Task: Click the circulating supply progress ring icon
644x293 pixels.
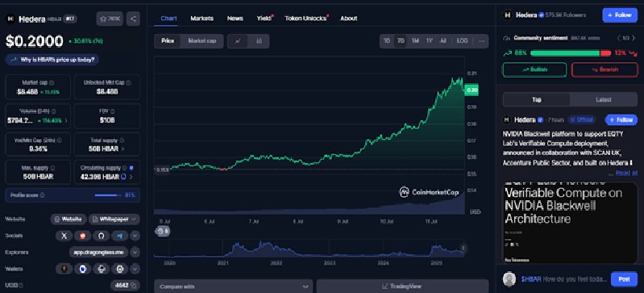Action: pos(124,177)
